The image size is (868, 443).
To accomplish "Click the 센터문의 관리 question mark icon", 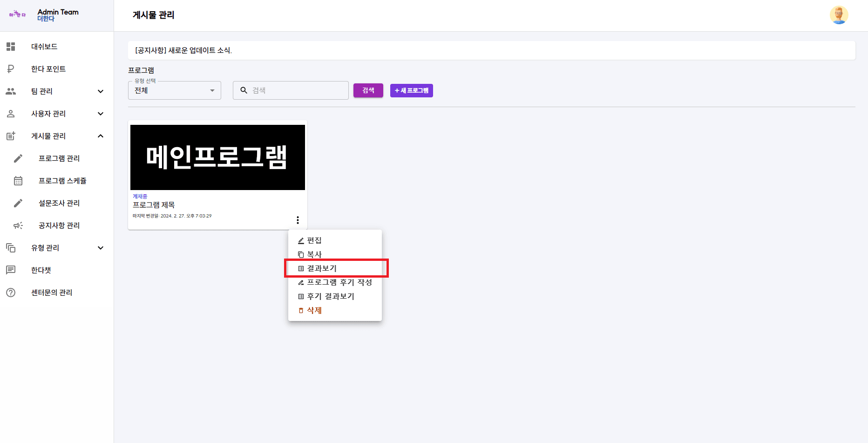I will [x=11, y=293].
